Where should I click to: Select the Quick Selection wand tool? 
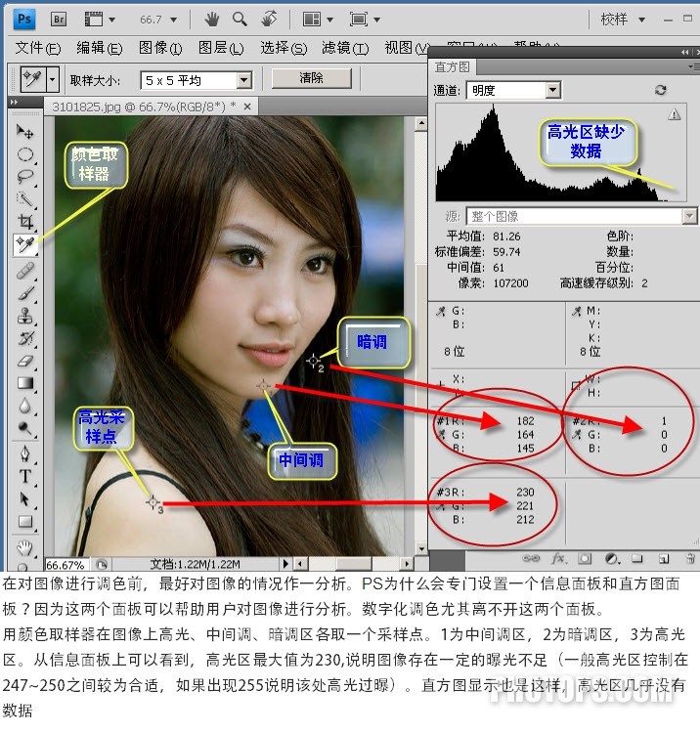(x=24, y=199)
